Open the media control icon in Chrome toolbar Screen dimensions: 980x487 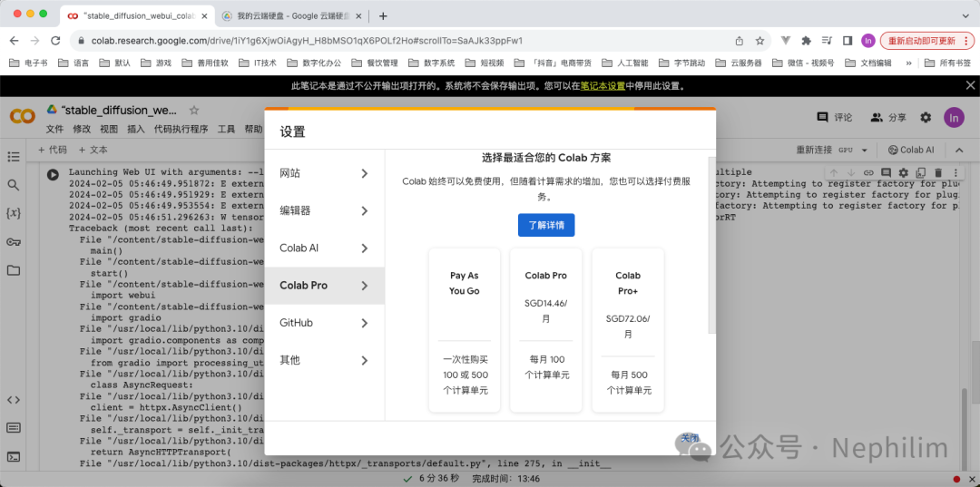[827, 41]
